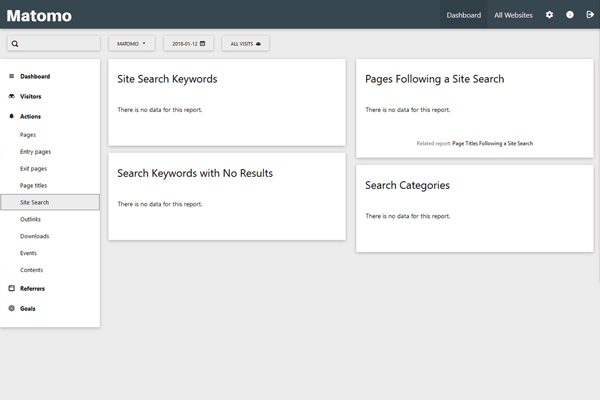Expand the ALL VISITS segment selector
The height and width of the screenshot is (400, 600).
point(245,44)
